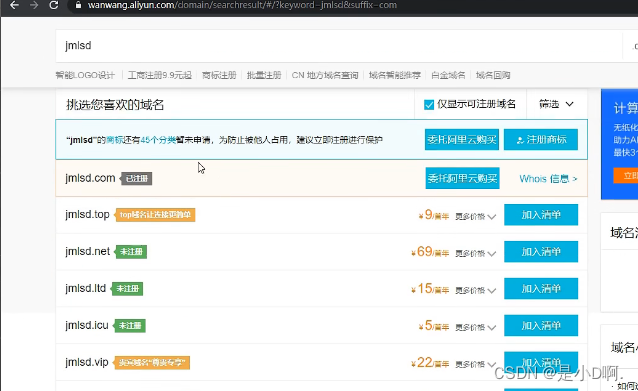Edit the jmlsd domain search field
Screen dimensions: 638x391
[338, 46]
